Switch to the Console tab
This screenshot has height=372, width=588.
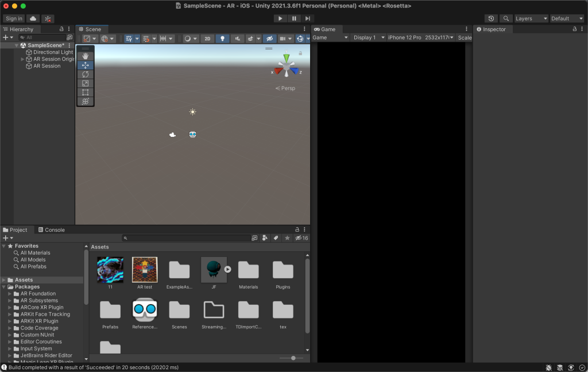click(51, 230)
